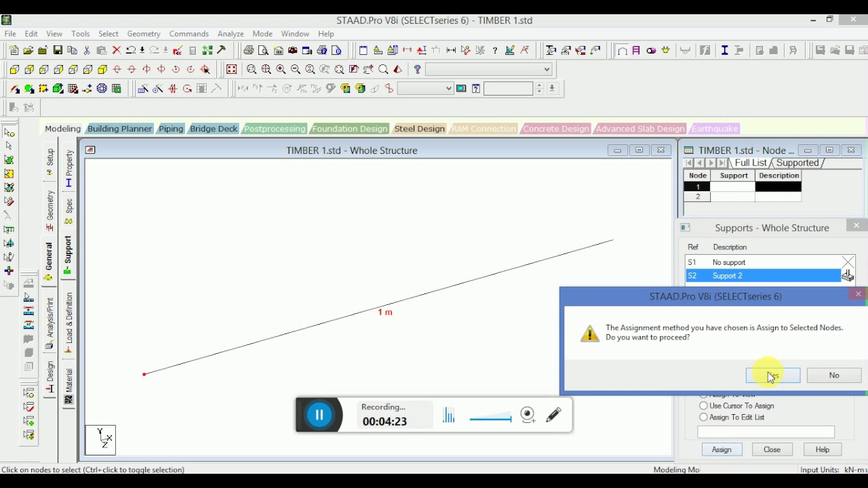The image size is (868, 488).
Task: Pause the screen recording
Action: tap(319, 415)
